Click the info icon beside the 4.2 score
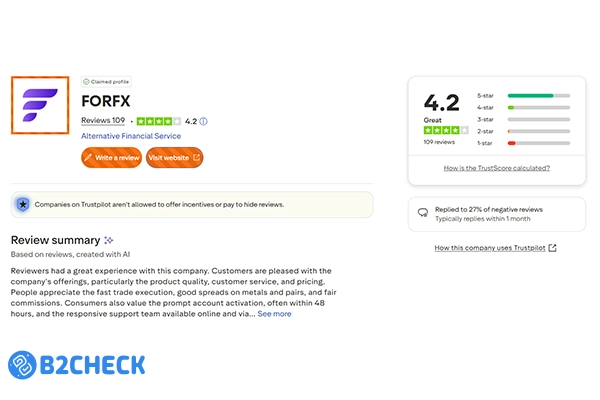 (204, 121)
